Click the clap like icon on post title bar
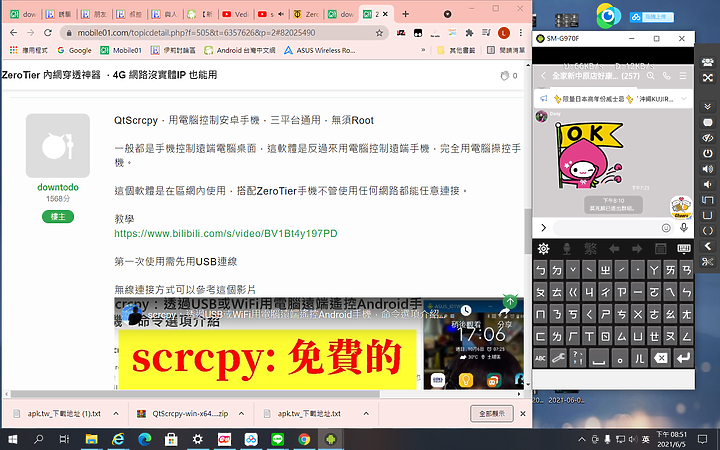This screenshot has height=450, width=720. tap(505, 75)
